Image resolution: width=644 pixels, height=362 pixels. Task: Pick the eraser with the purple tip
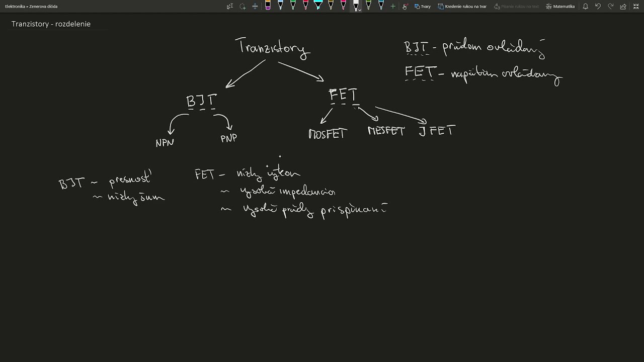click(x=268, y=6)
